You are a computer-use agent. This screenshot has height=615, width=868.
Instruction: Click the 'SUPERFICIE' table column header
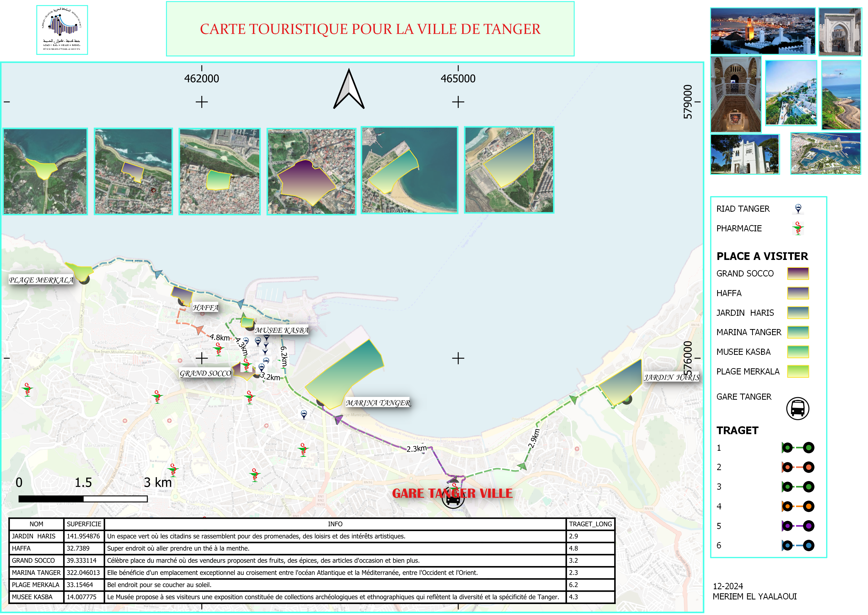click(x=84, y=524)
